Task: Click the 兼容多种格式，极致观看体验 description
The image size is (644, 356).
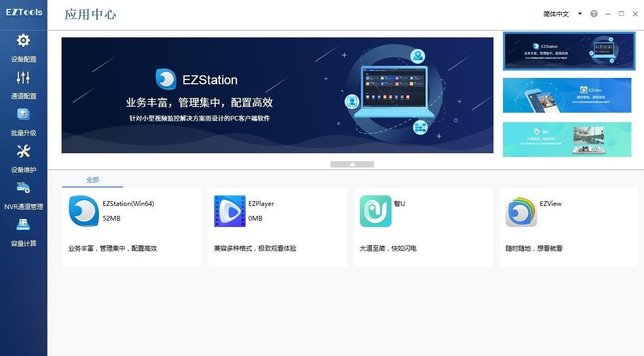Action: (x=255, y=249)
